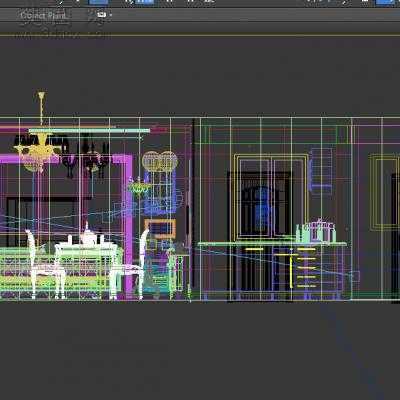The image size is (400, 400).
Task: Click the twin round gold ornaments
Action: pyautogui.click(x=160, y=161)
